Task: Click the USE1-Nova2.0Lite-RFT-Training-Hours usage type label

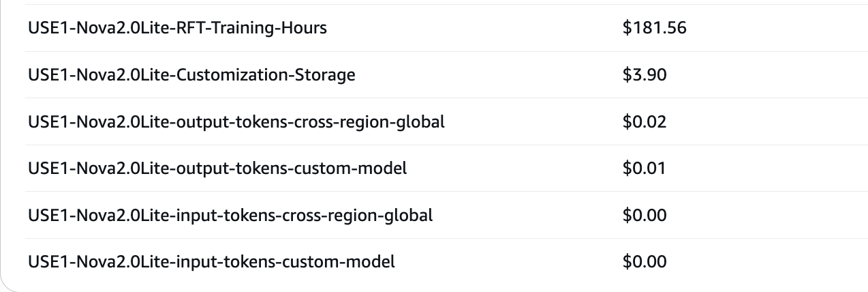Action: click(x=177, y=28)
